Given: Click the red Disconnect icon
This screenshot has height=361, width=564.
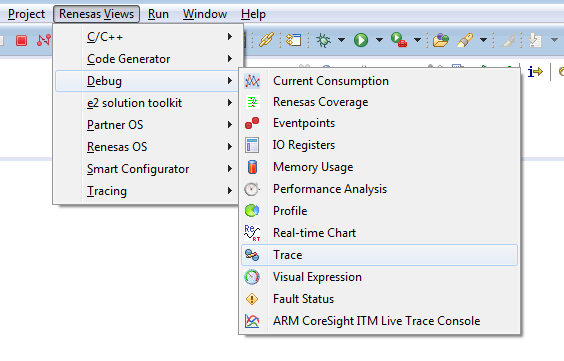Looking at the screenshot, I should pyautogui.click(x=44, y=40).
